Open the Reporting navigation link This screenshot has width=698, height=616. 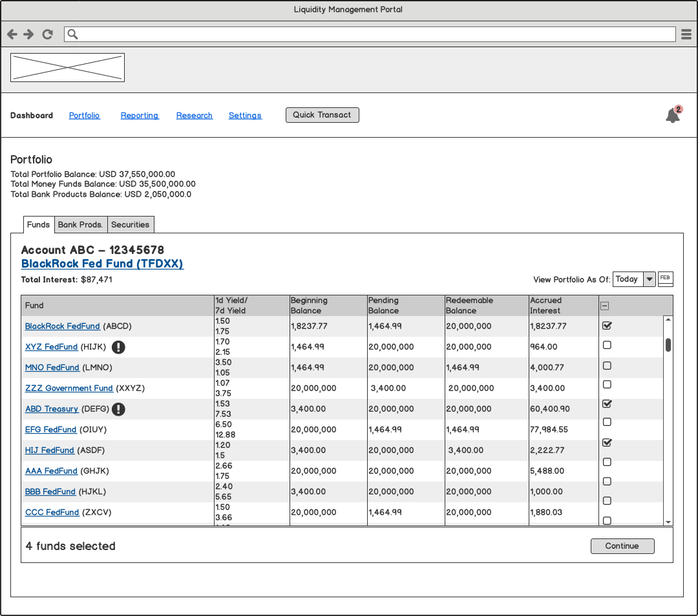(140, 115)
